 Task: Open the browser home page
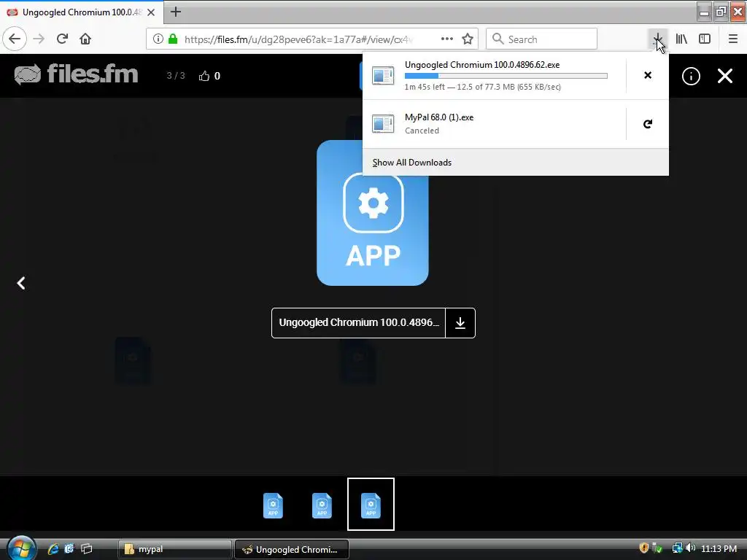coord(85,39)
